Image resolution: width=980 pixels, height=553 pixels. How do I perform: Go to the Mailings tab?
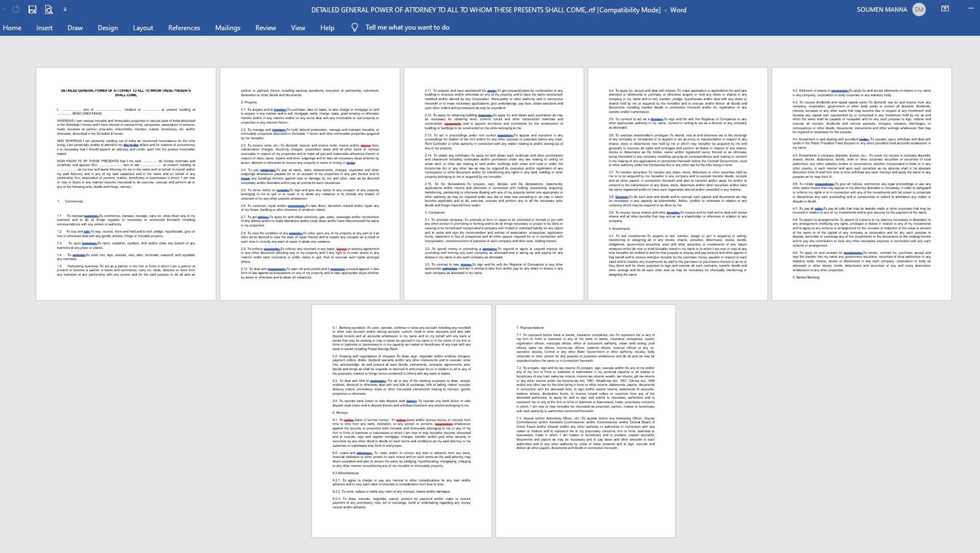(228, 28)
